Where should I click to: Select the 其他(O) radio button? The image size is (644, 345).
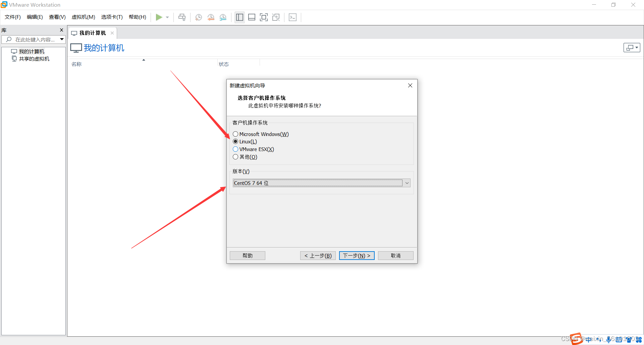(235, 157)
